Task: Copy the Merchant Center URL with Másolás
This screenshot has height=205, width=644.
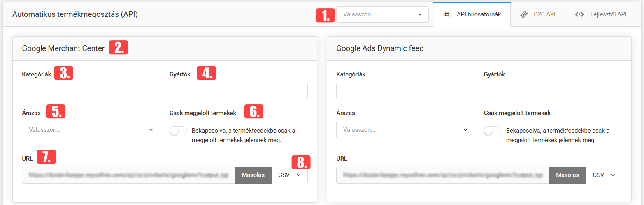Action: [253, 175]
